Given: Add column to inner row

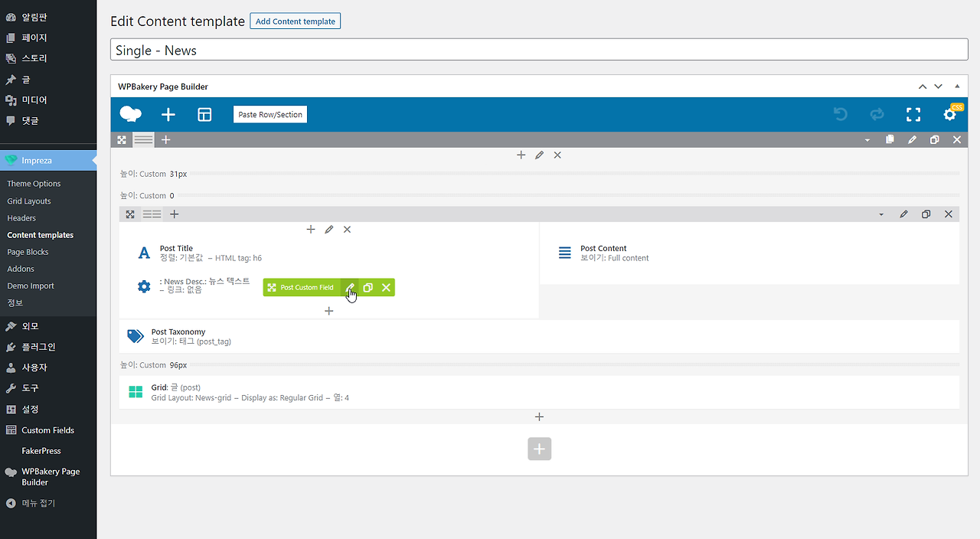Looking at the screenshot, I should (175, 214).
